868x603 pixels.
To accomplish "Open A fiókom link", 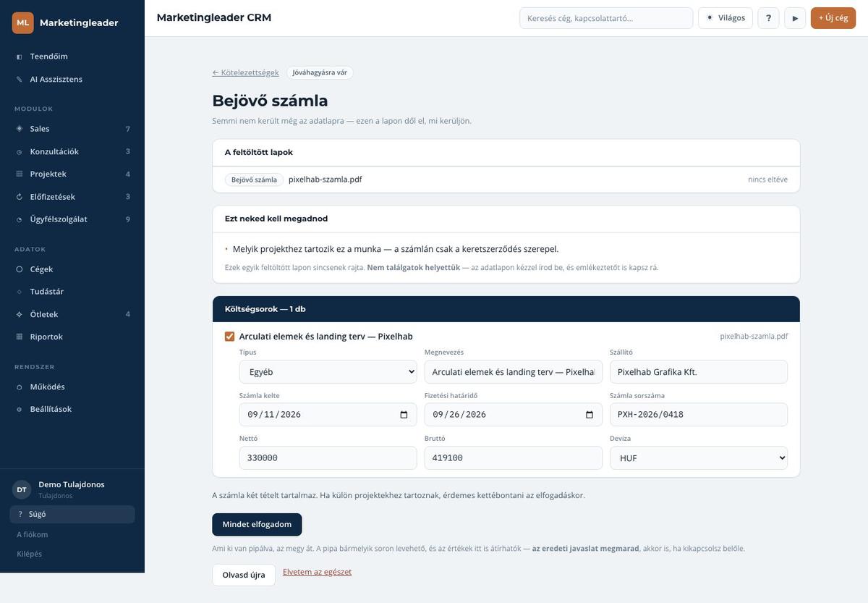I will (x=33, y=535).
